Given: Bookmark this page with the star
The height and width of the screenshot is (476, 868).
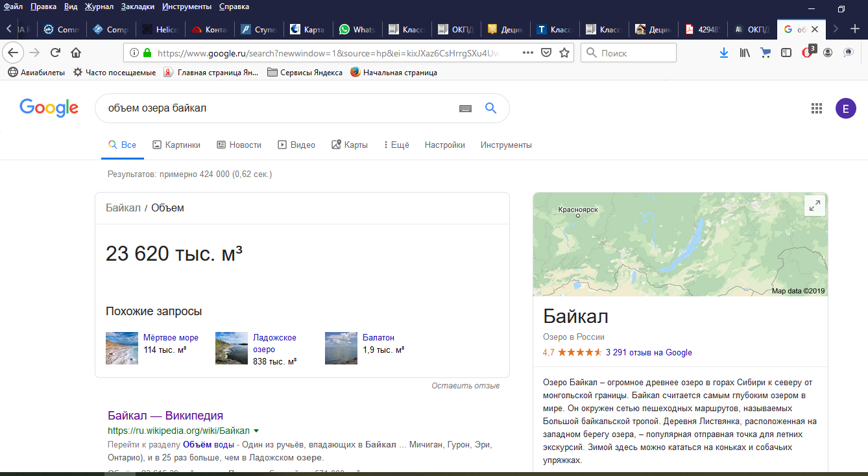Looking at the screenshot, I should 564,53.
